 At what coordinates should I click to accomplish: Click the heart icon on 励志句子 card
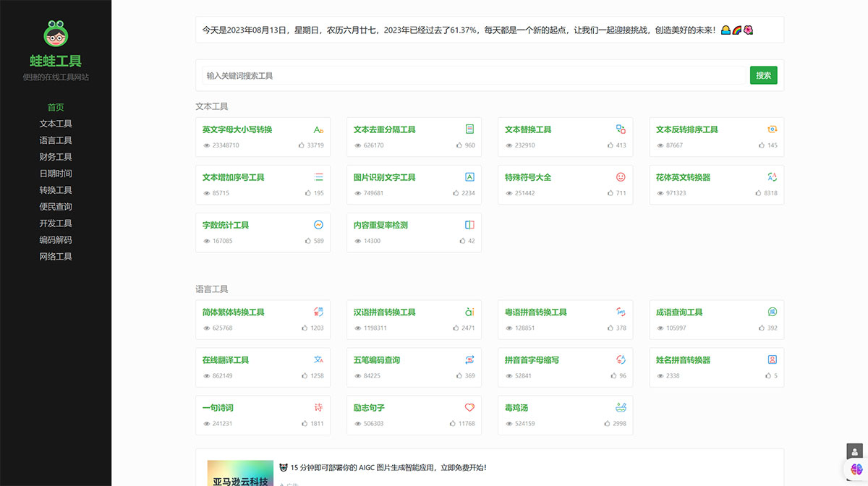pos(469,407)
